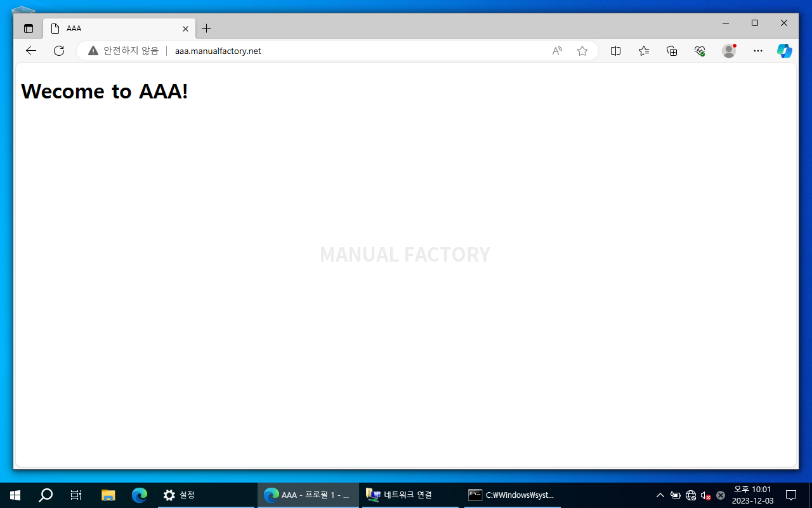
Task: Switch to the C:\Windows\syst... command prompt
Action: coord(512,495)
